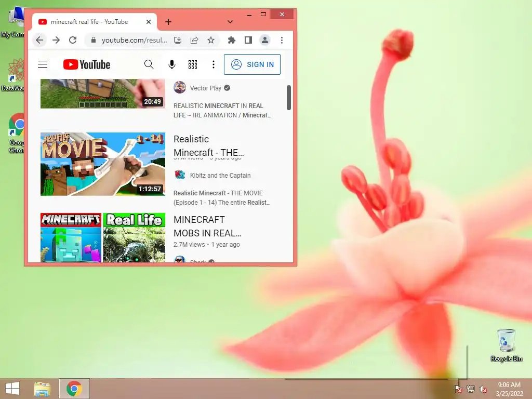Reload the YouTube results page

(x=73, y=40)
